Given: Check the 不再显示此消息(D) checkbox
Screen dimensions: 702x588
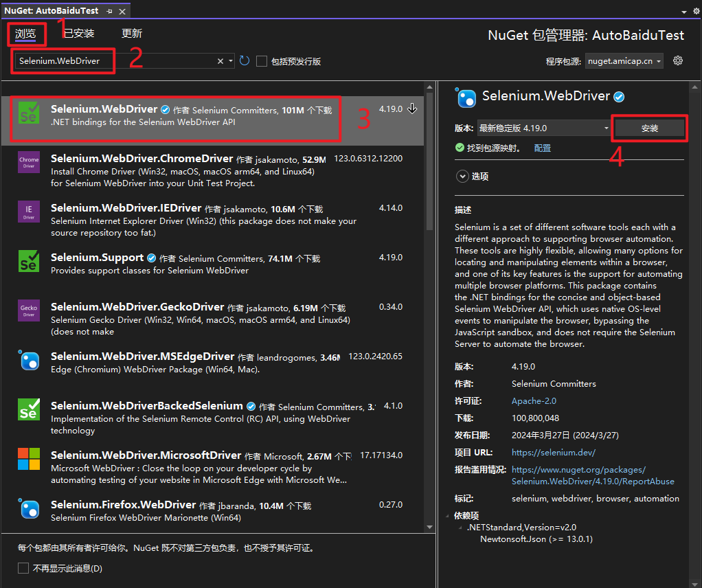Looking at the screenshot, I should 23,568.
